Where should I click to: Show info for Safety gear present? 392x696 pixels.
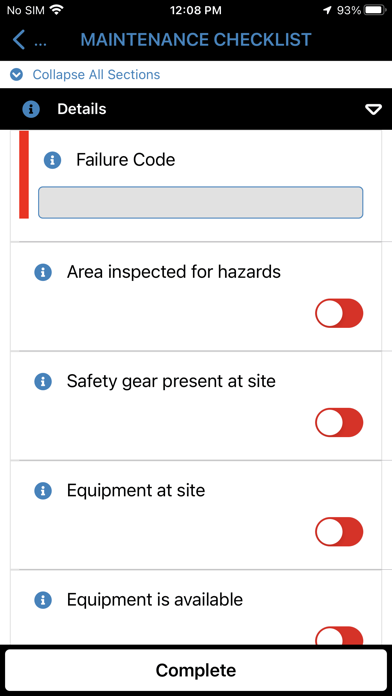(43, 381)
